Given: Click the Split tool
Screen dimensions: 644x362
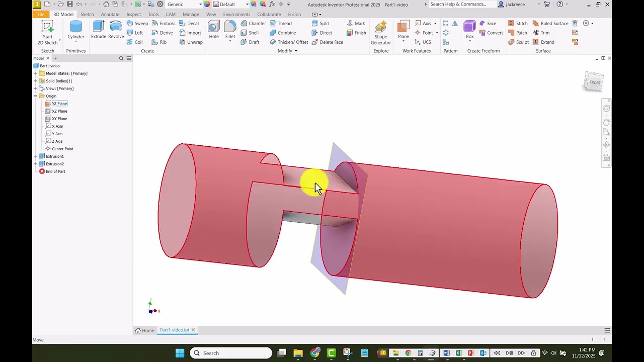Looking at the screenshot, I should (320, 23).
